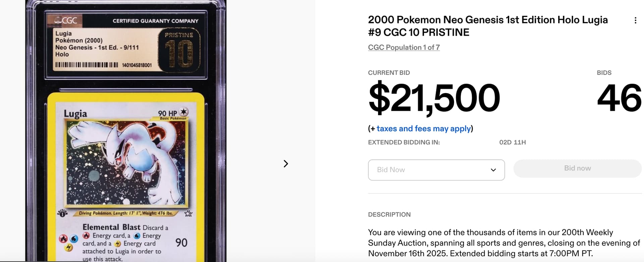Click the Colorless type symbol beside 90 HP
Screen dimensions: 644x262
184,112
